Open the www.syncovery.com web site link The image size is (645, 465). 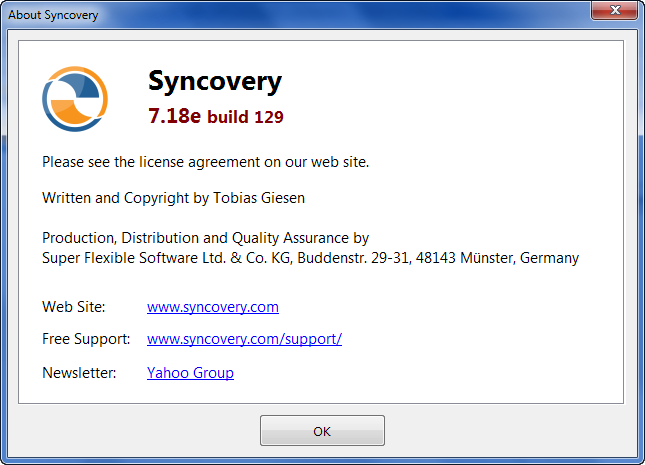pos(213,307)
